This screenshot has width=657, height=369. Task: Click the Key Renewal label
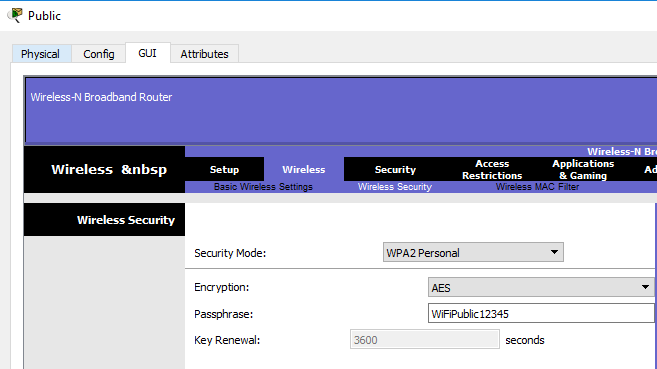pyautogui.click(x=227, y=340)
